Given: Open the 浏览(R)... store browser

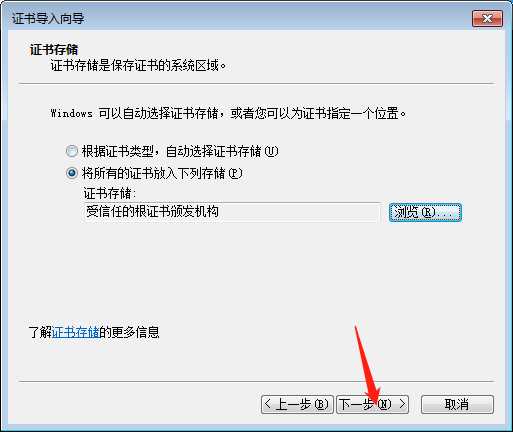Looking at the screenshot, I should 425,212.
